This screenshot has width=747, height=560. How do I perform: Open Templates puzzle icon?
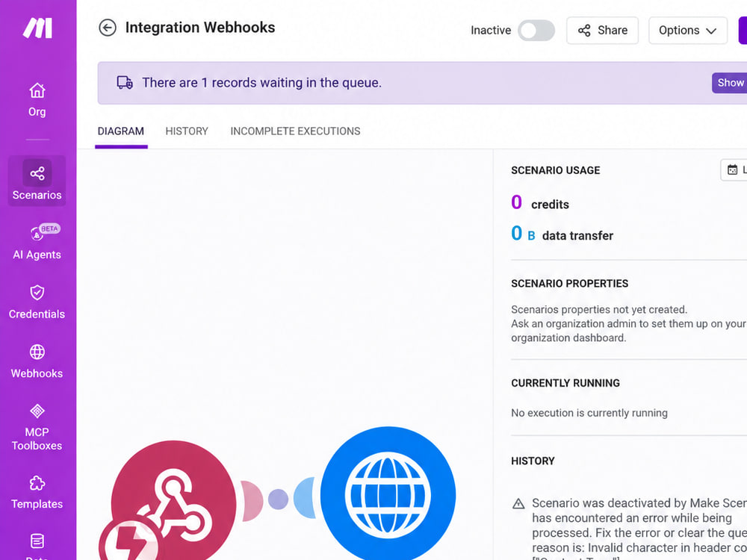(37, 483)
